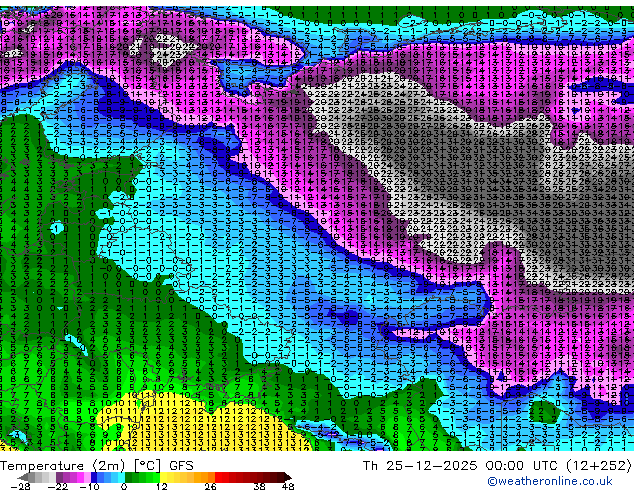The width and height of the screenshot is (634, 490).
Task: Click the "48" legend label
Action: pyautogui.click(x=288, y=486)
